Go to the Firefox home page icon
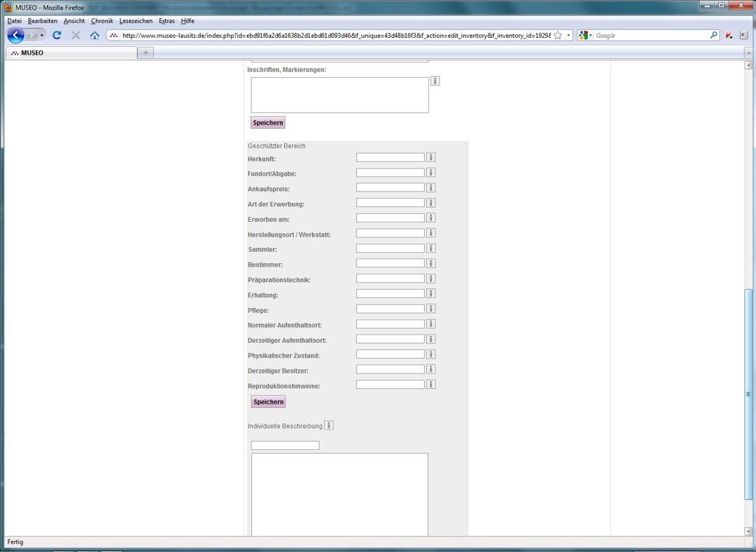 [94, 35]
